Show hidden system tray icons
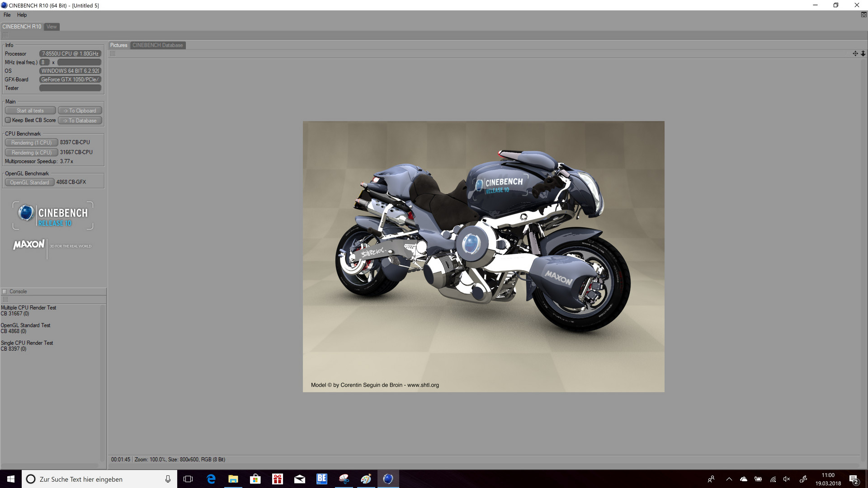Viewport: 868px width, 488px height. [x=729, y=479]
